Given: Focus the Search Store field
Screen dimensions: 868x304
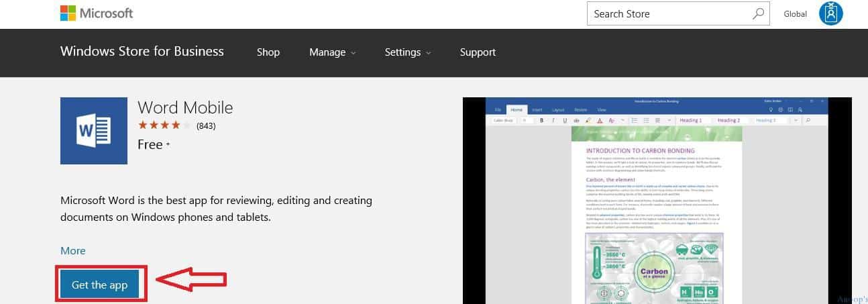Looking at the screenshot, I should [x=677, y=13].
